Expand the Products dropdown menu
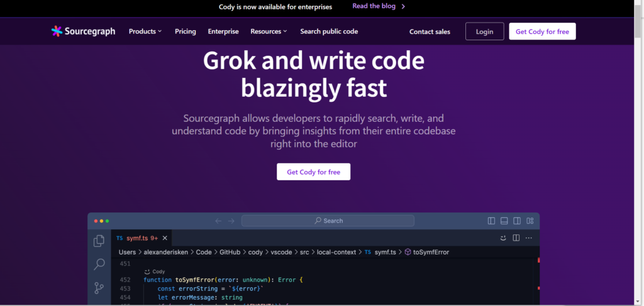This screenshot has height=306, width=644. 145,31
